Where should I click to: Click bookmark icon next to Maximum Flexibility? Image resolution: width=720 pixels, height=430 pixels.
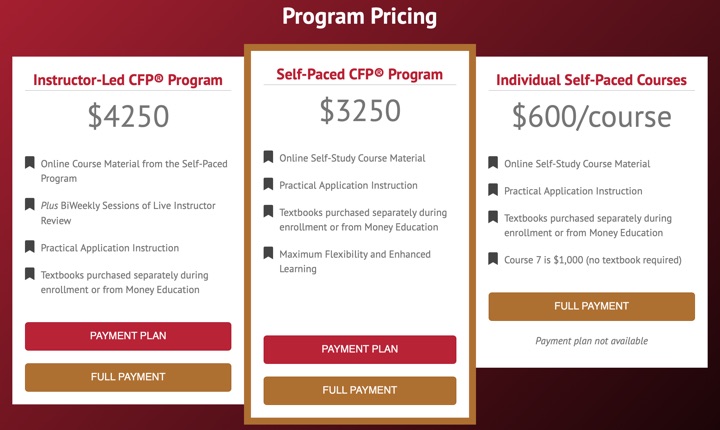[x=268, y=253]
